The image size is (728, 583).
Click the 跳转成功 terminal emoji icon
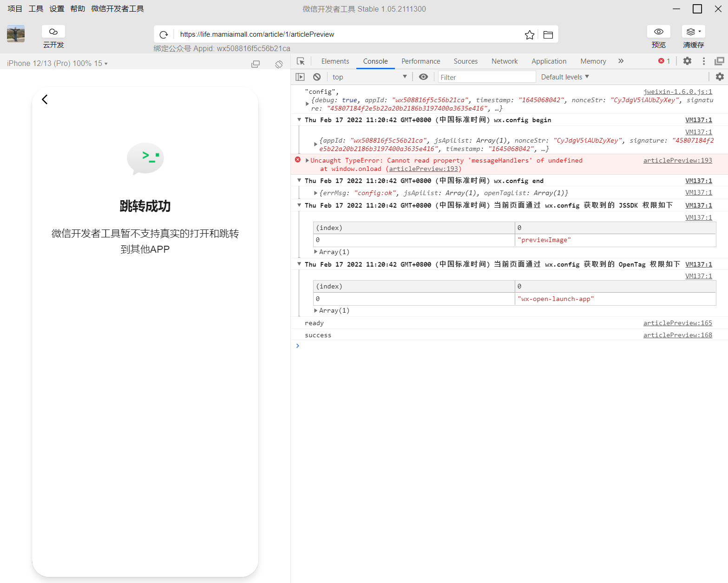click(x=145, y=158)
